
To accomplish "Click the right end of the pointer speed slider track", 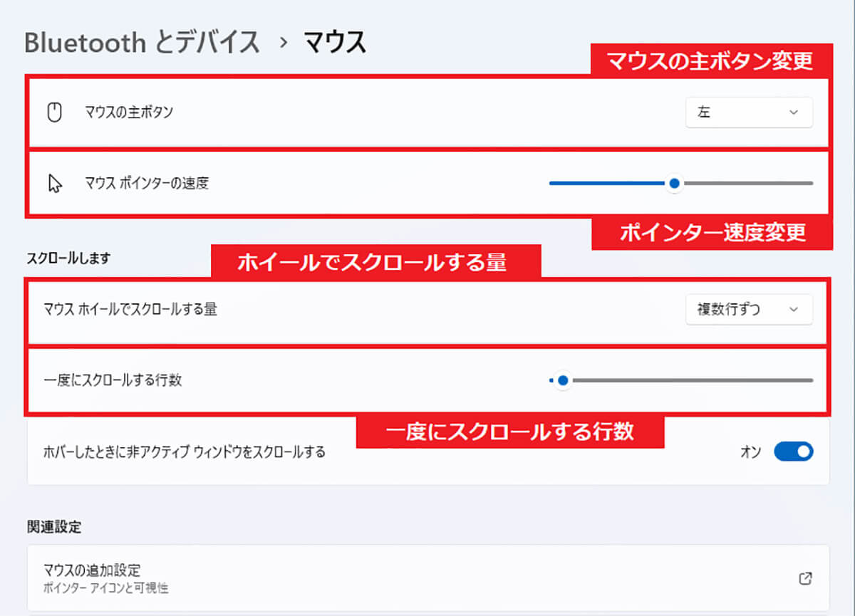I will tap(811, 183).
